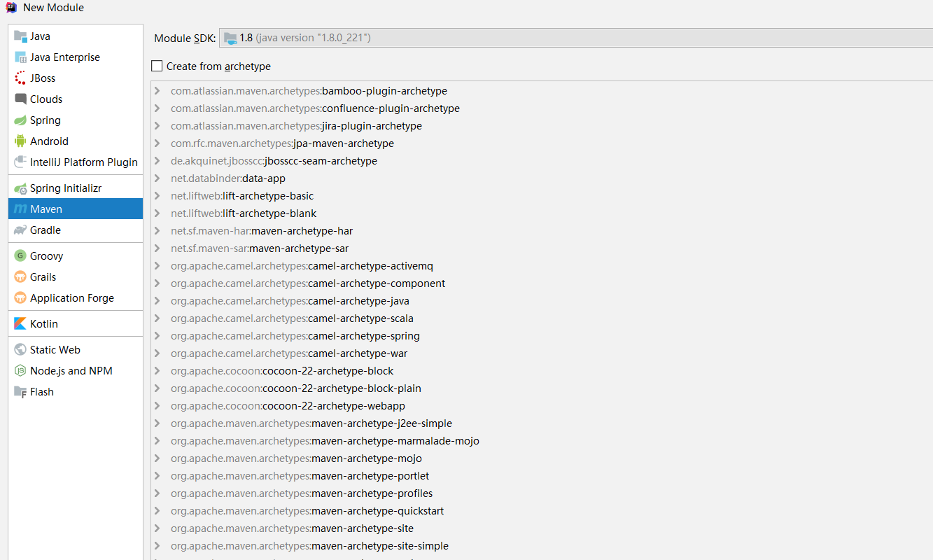Expand the jbosscc-seam-archetype node
Image resolution: width=933 pixels, height=560 pixels.
[x=157, y=161]
